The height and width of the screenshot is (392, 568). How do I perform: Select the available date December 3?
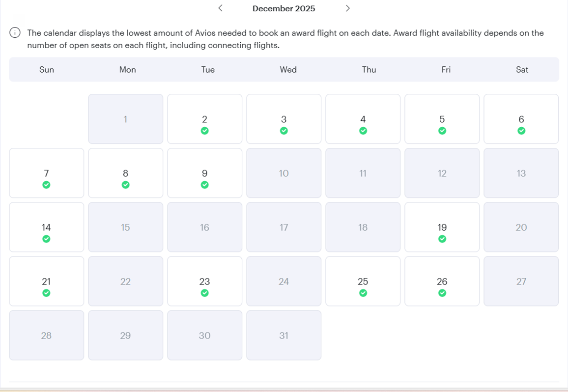tap(284, 119)
